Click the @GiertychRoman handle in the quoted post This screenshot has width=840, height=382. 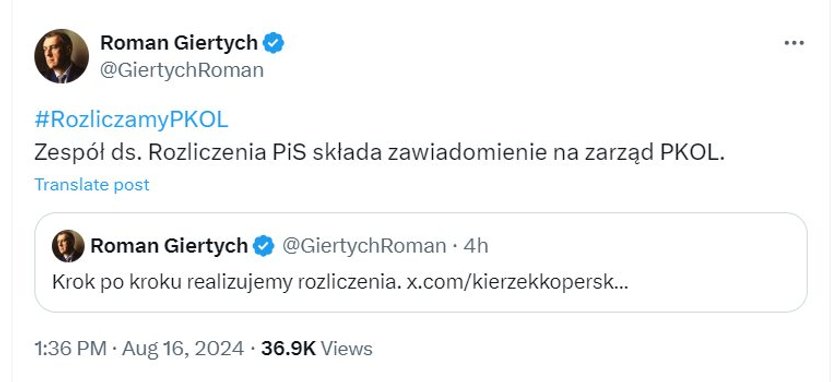point(364,246)
